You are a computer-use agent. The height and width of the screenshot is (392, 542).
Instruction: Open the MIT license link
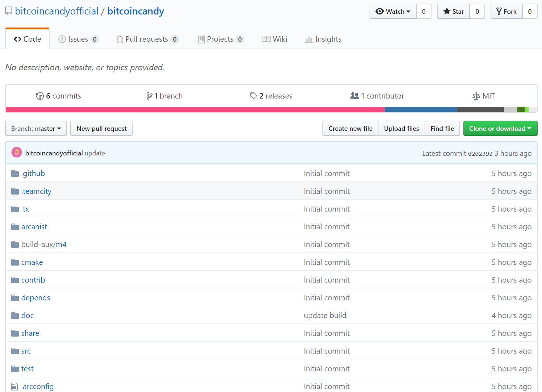(484, 96)
